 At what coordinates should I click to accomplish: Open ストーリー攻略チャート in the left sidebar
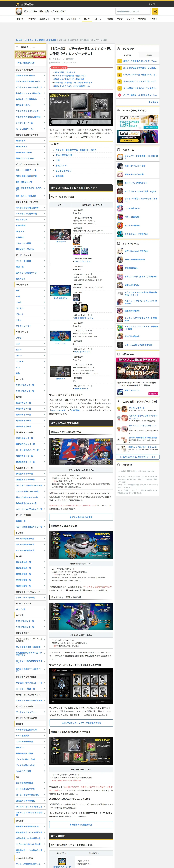tap(30, 170)
